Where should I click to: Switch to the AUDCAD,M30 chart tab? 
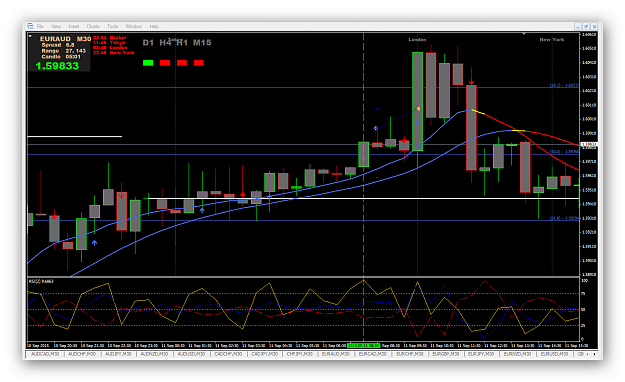(x=45, y=354)
